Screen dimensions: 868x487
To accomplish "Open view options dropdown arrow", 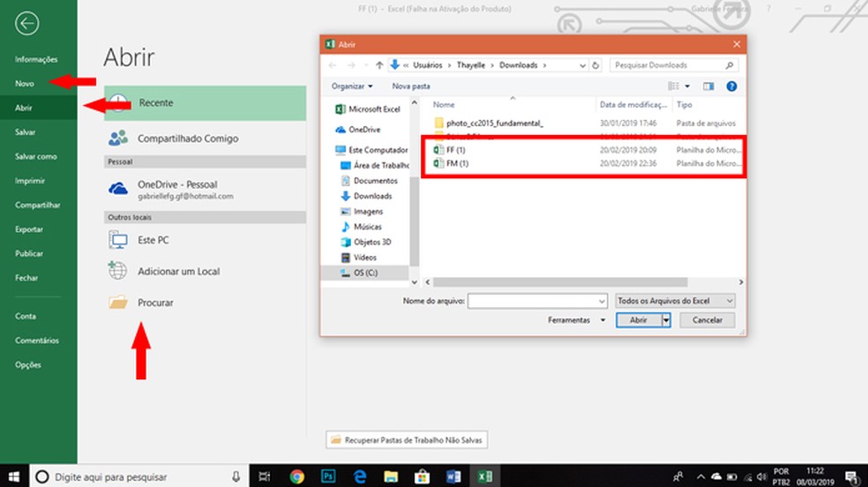I will (x=687, y=86).
